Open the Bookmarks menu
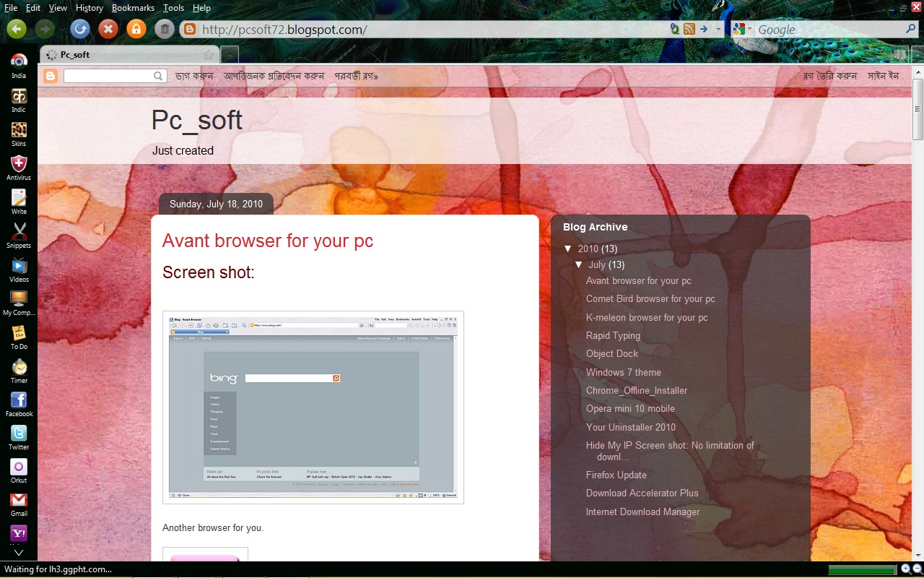 (134, 8)
